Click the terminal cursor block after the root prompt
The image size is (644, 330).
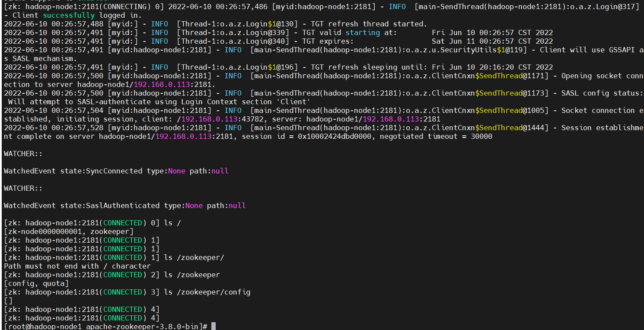pos(213,327)
